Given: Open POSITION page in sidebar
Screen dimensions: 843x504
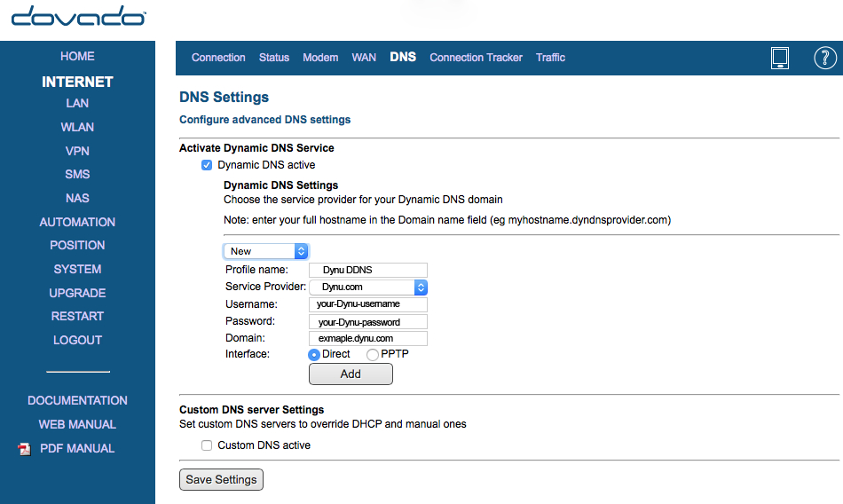Looking at the screenshot, I should (x=77, y=245).
